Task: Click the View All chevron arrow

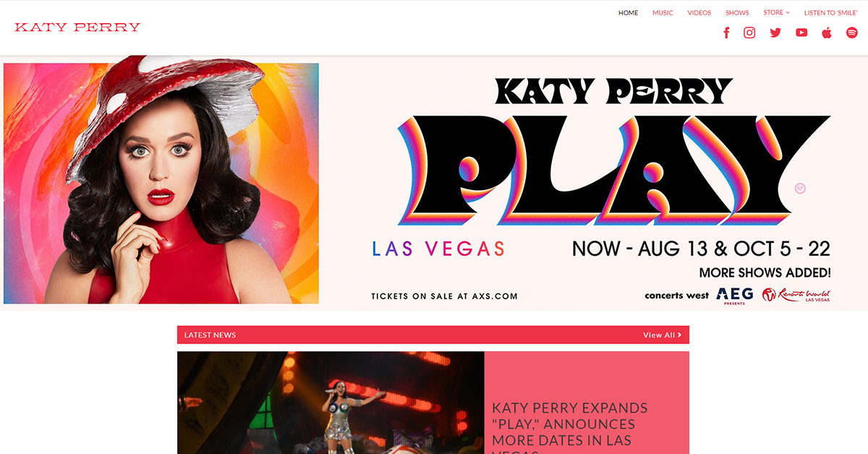Action: point(679,335)
